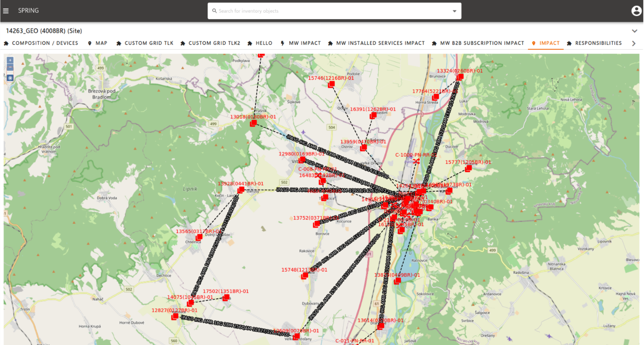
Task: Click site marker 15746(1216BR)-01
Action: (331, 84)
